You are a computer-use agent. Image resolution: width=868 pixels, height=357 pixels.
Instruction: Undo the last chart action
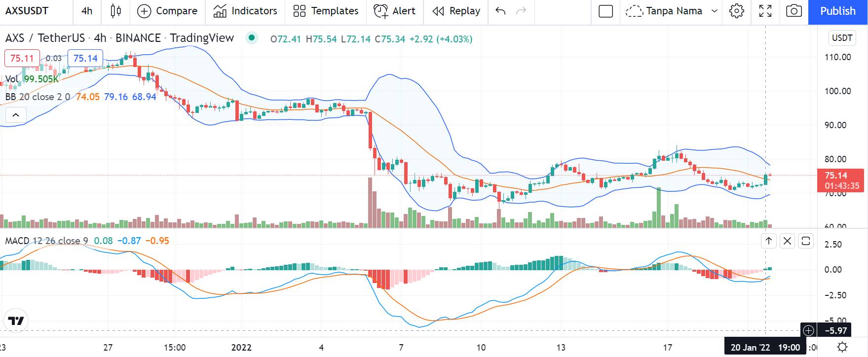(500, 11)
